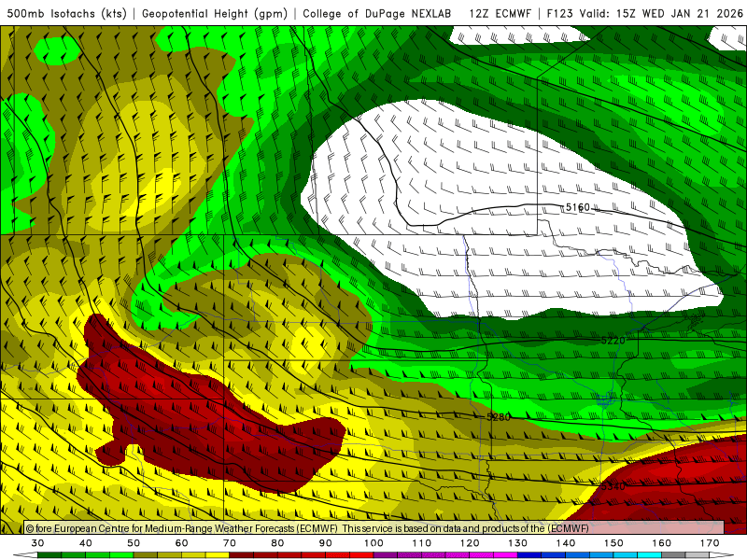Select the 5280 contour label
This screenshot has width=747, height=560.
click(x=499, y=417)
